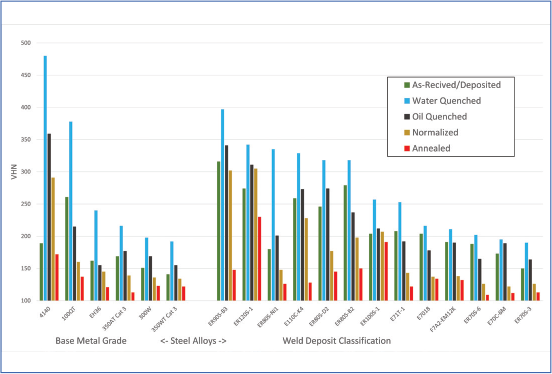The image size is (552, 374).
Task: Click the 250 y-axis tick label
Action: coord(26,204)
